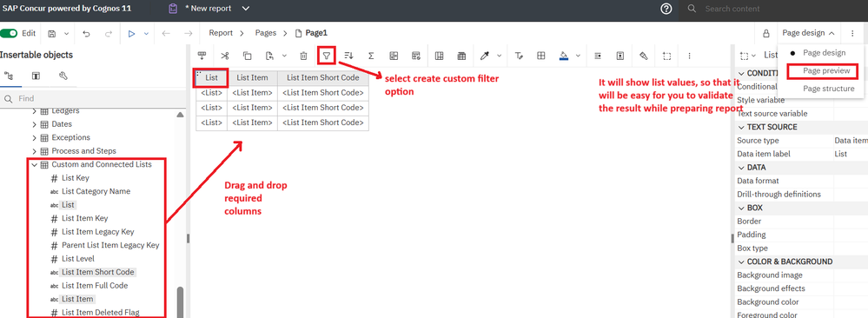Open the Save options dropdown arrow
868x318 pixels.
point(66,33)
